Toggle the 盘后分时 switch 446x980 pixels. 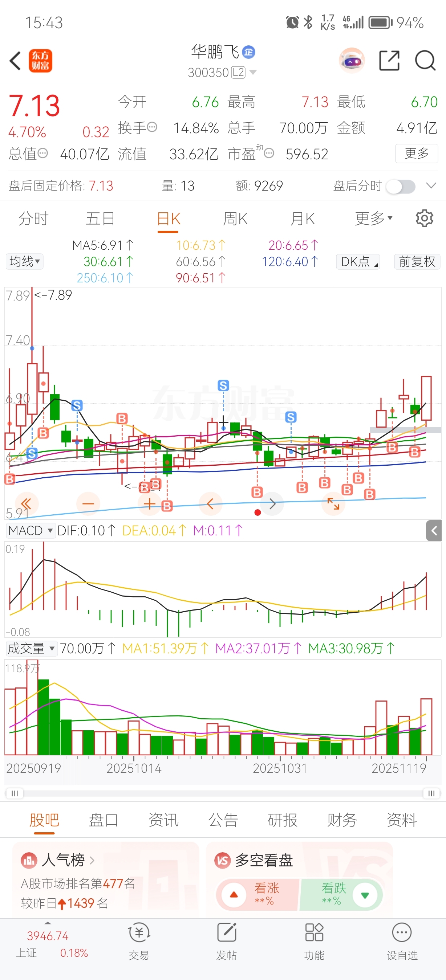400,187
